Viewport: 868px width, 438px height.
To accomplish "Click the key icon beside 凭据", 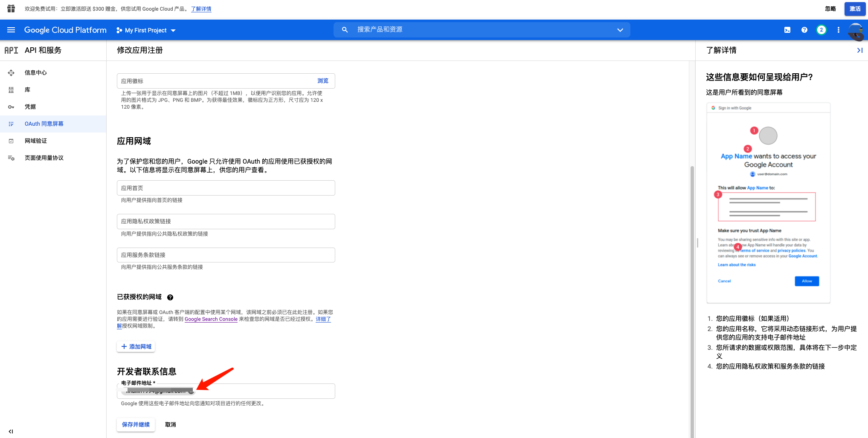I will point(11,107).
